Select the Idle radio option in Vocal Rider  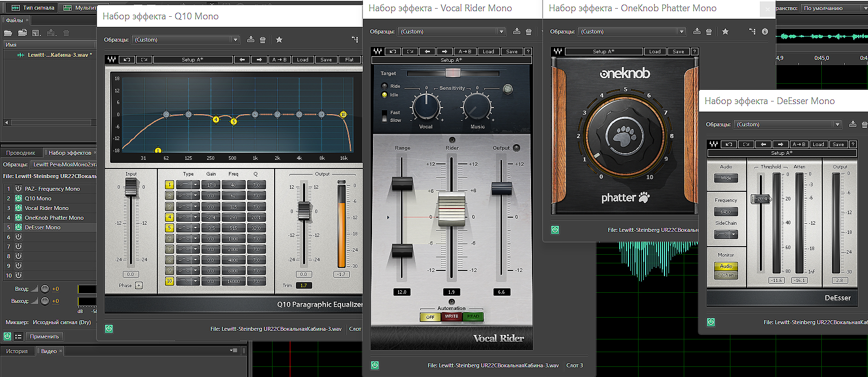[x=384, y=95]
